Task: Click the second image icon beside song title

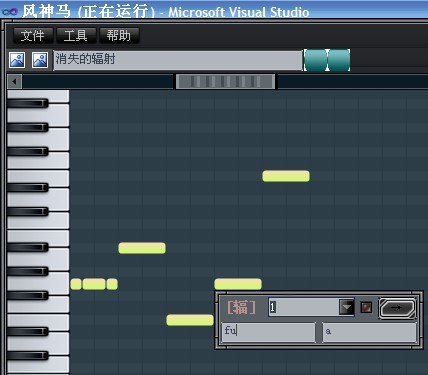Action: click(x=40, y=60)
